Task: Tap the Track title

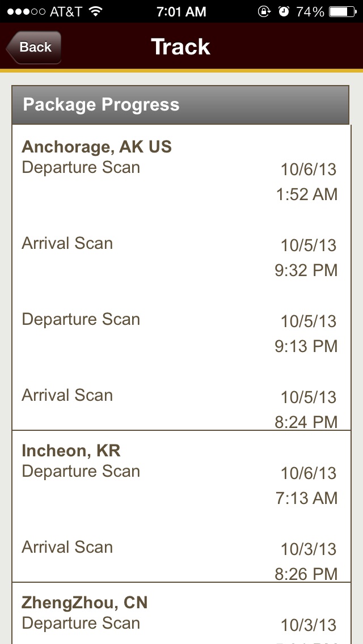Action: (x=181, y=47)
